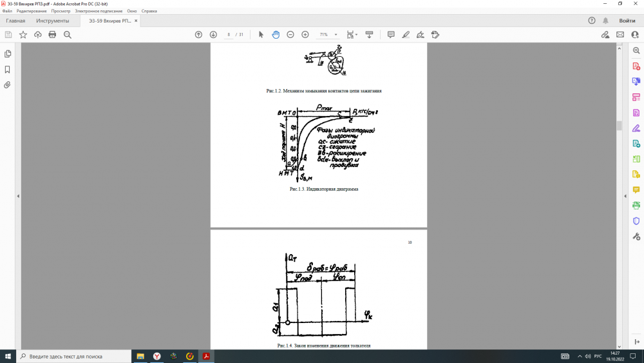Screen dimensions: 644x363
Task: Open the Справка menu
Action: pos(149,11)
